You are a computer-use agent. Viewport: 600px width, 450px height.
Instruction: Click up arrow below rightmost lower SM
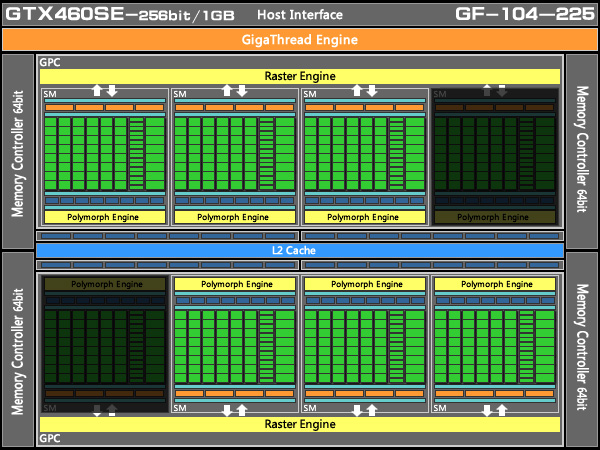(x=502, y=410)
